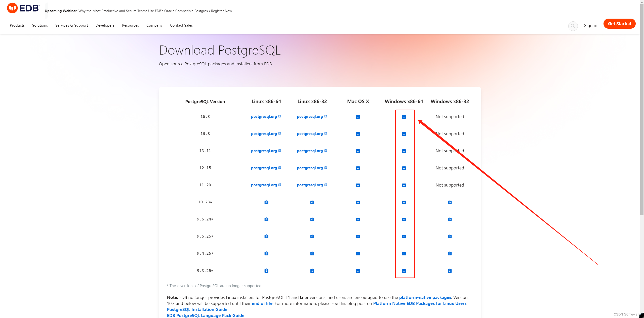Viewport: 644px width, 318px height.
Task: Download PostgreSQL 9.6.24 for Windows x86-32
Action: coord(450,219)
